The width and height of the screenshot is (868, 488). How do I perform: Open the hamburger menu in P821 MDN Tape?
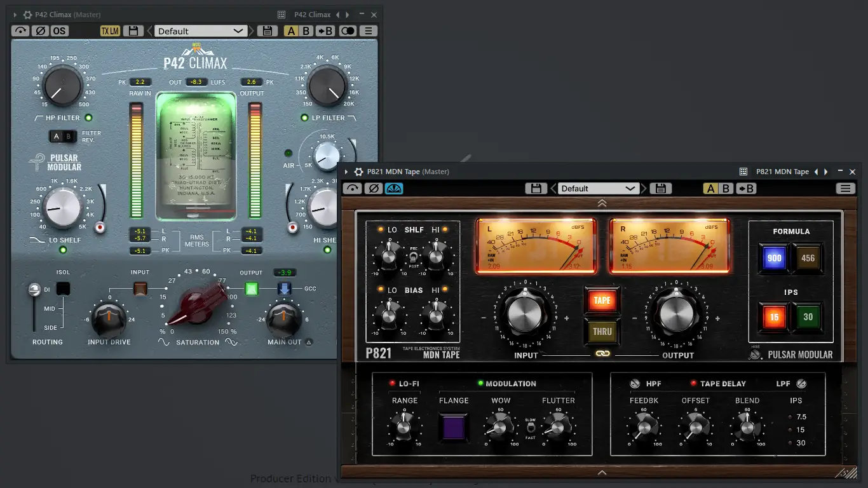pos(845,188)
